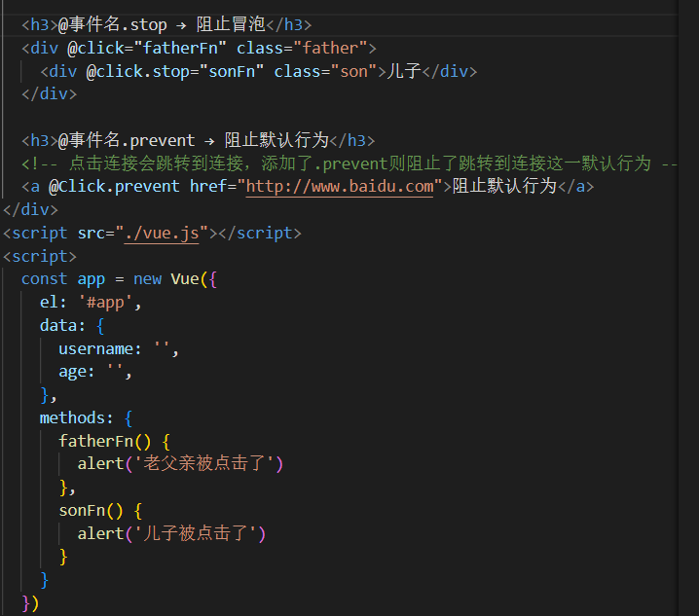
Task: Open the http://www.baidu.com link in code
Action: coord(339,186)
